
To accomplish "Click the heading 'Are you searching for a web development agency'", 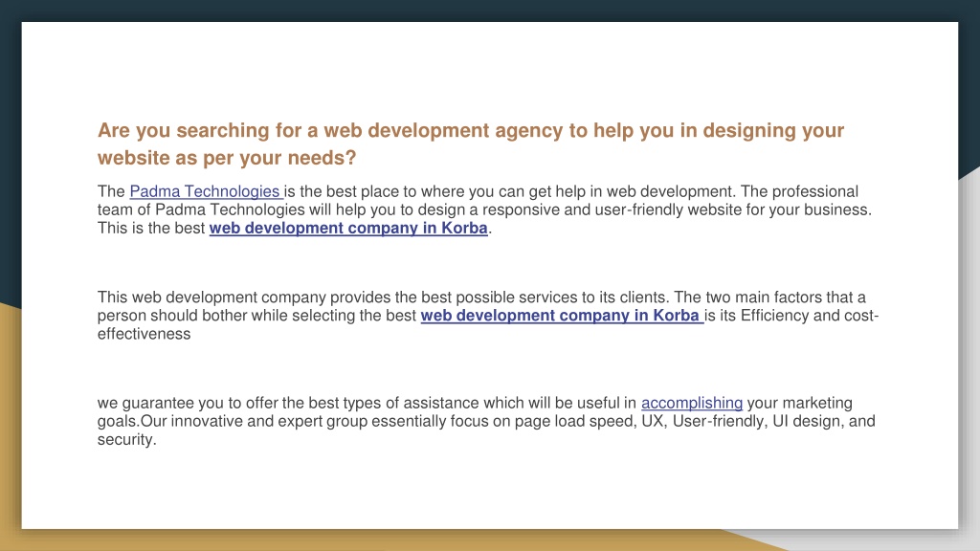I will point(471,143).
